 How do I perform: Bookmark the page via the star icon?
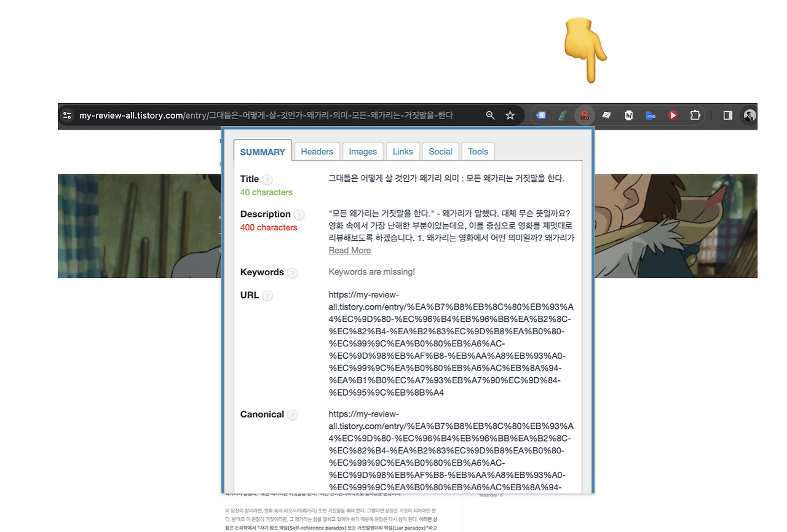[510, 115]
